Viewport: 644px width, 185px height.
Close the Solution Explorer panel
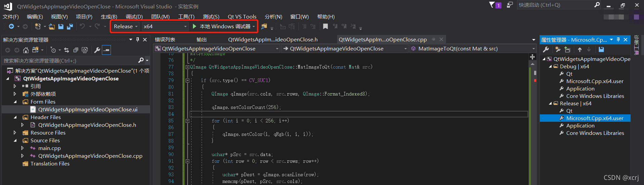(145, 40)
